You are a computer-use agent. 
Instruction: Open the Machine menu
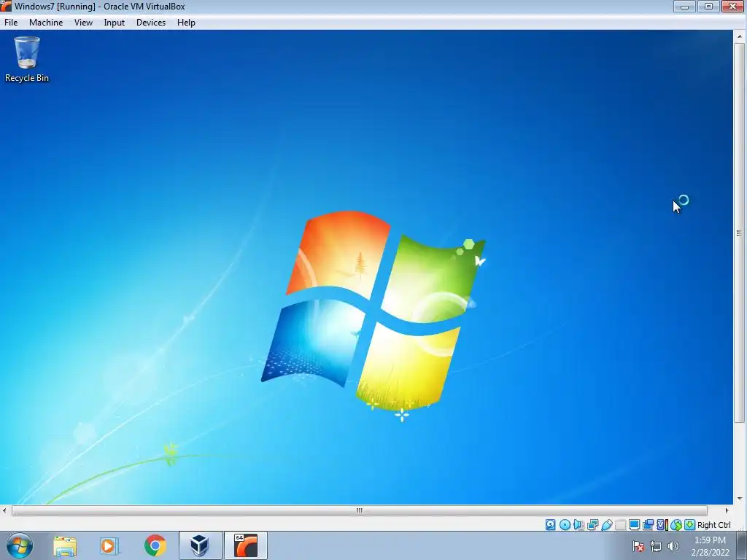click(x=46, y=23)
